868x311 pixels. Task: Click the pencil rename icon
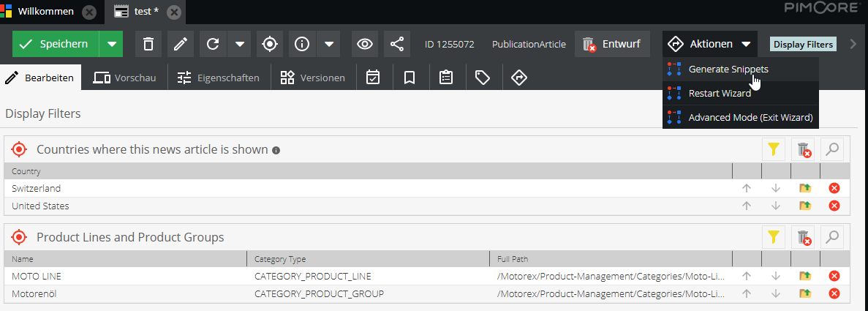click(180, 44)
